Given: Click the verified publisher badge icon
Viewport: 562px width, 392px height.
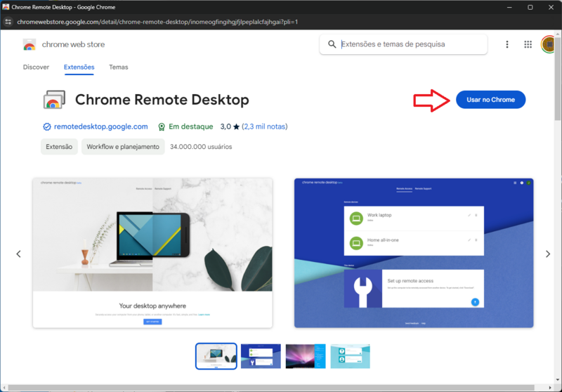Looking at the screenshot, I should pyautogui.click(x=47, y=127).
